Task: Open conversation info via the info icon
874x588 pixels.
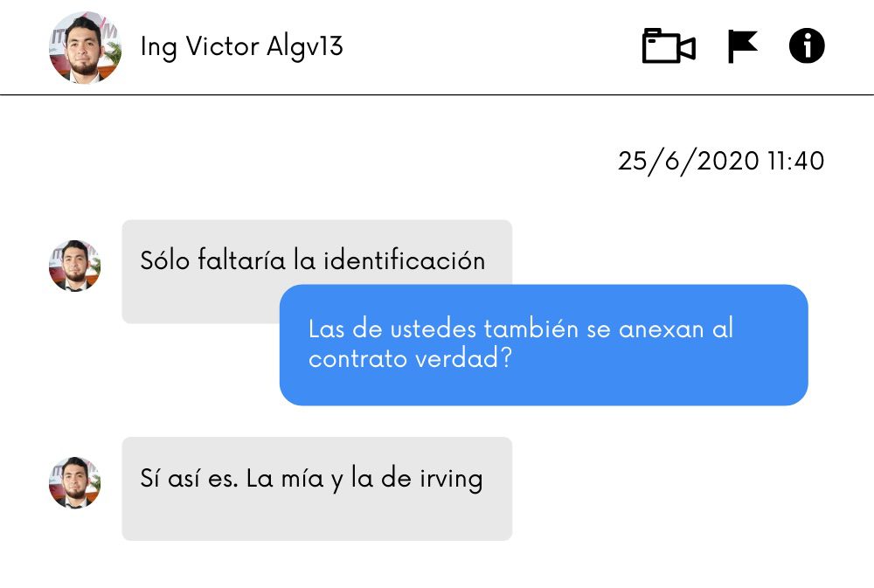Action: [807, 45]
